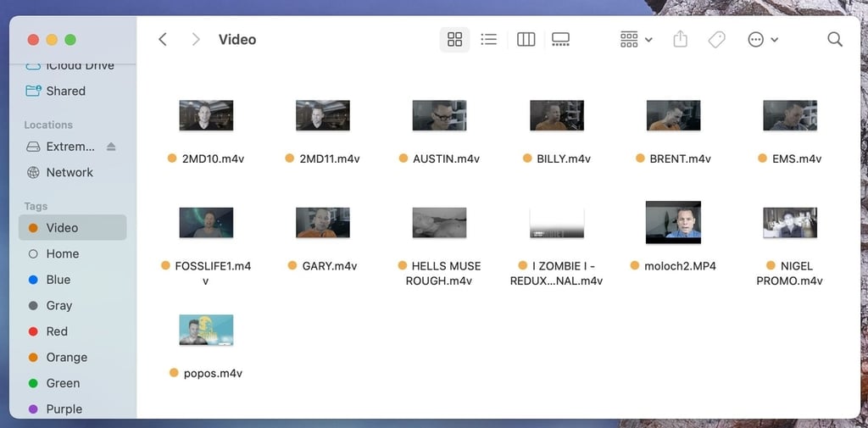
Task: Select the BILLY.m4v thumbnail
Action: (557, 115)
